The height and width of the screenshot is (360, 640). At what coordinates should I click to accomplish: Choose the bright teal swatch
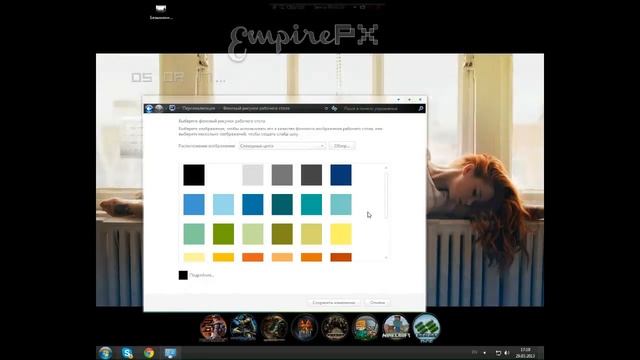tap(311, 204)
